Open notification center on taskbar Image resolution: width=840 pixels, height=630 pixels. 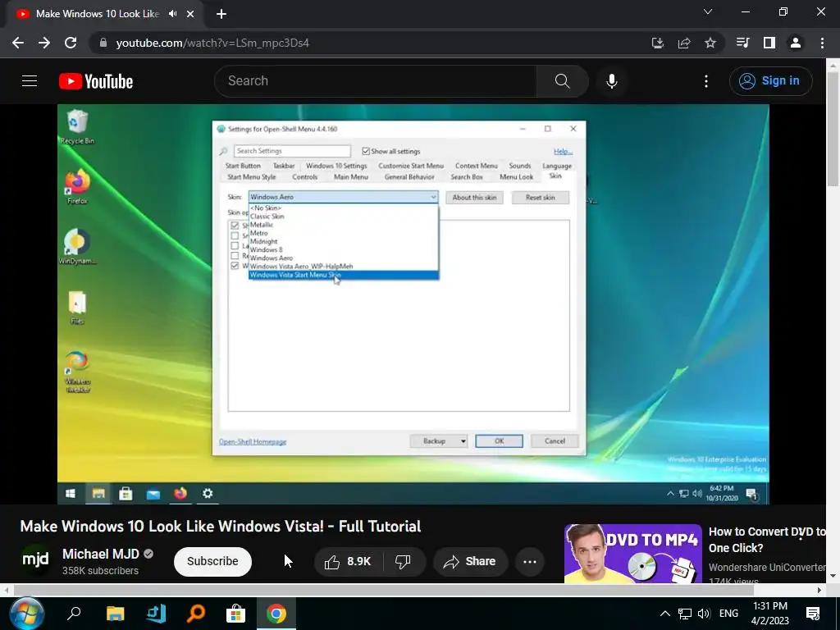[x=813, y=614]
